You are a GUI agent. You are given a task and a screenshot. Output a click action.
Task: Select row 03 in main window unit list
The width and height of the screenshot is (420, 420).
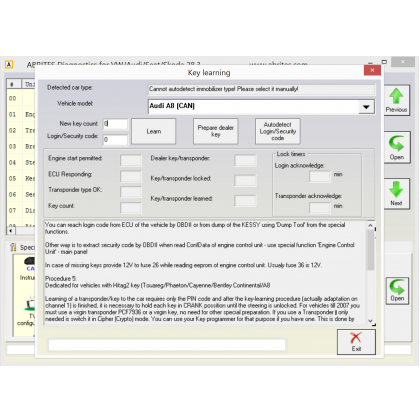point(21,146)
